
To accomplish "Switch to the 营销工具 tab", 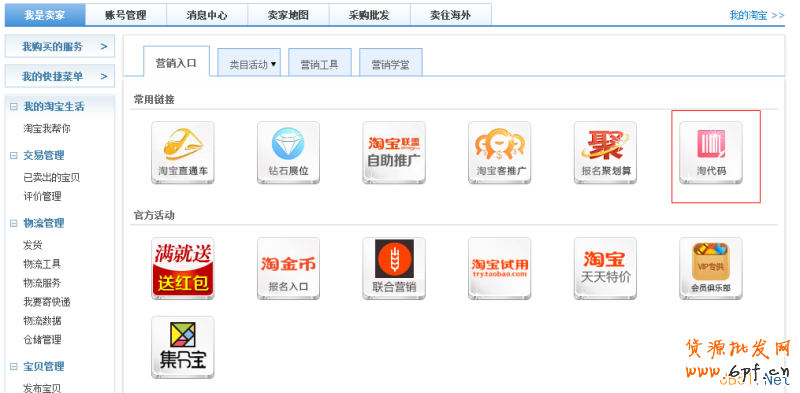I will 319,62.
